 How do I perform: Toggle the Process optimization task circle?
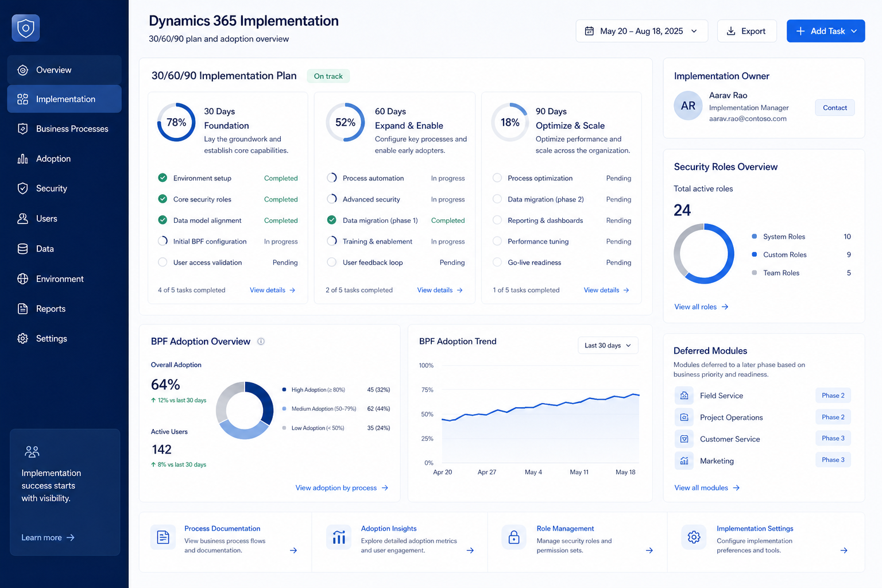click(x=497, y=178)
